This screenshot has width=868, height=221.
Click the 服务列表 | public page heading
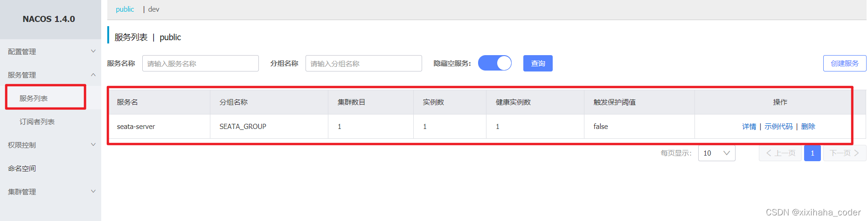148,37
